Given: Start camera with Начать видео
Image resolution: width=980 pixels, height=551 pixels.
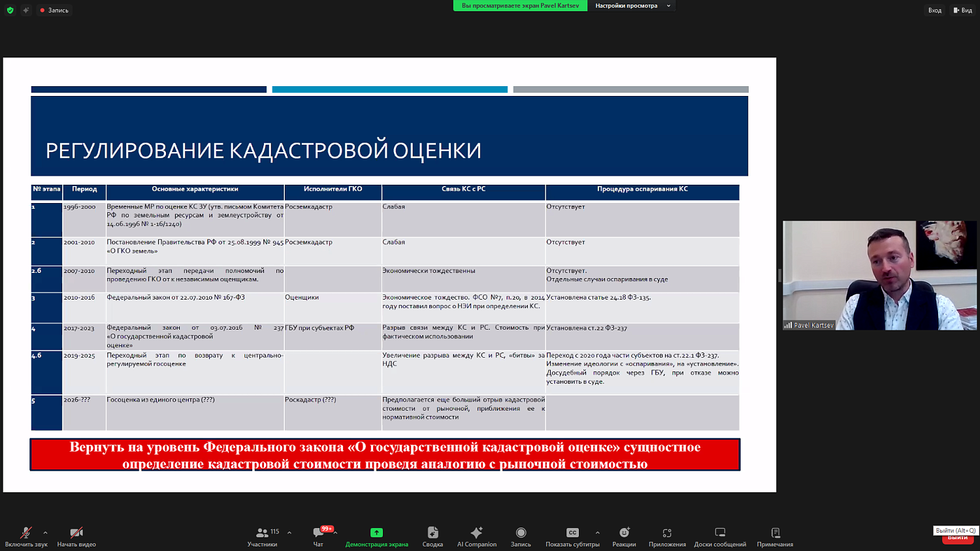Looking at the screenshot, I should 76,534.
